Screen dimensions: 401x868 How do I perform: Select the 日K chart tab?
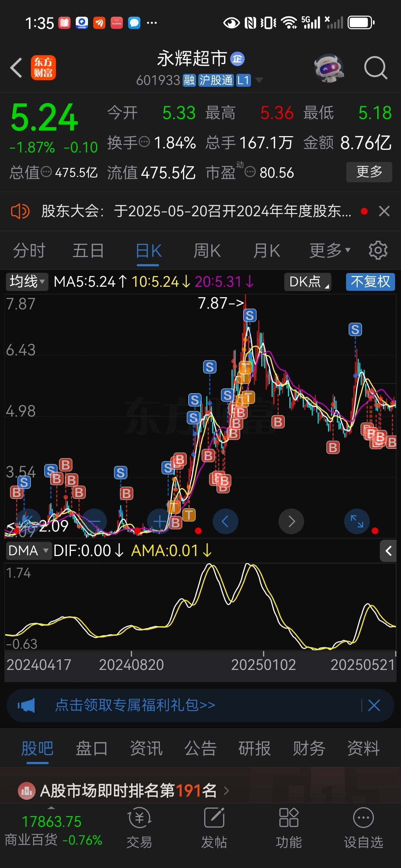pyautogui.click(x=148, y=251)
